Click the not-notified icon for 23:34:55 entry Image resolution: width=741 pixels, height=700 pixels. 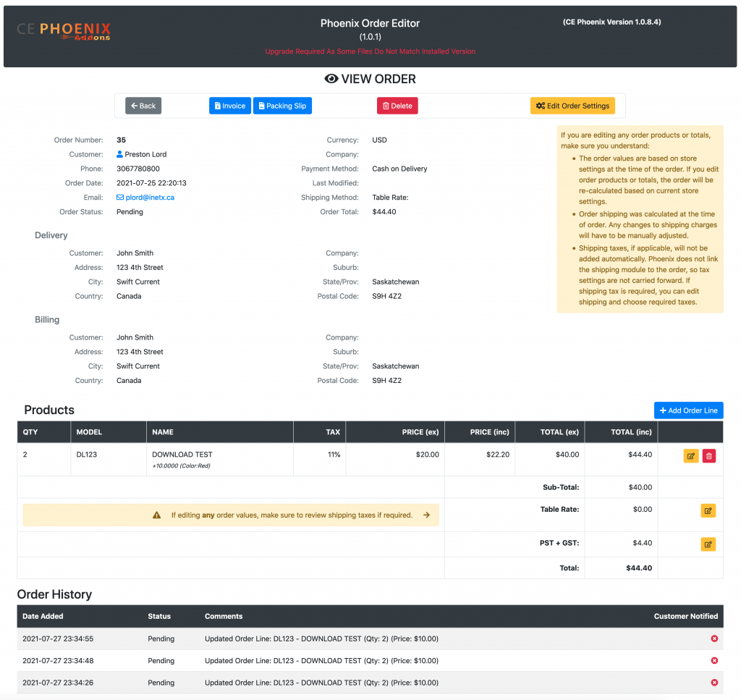point(714,638)
